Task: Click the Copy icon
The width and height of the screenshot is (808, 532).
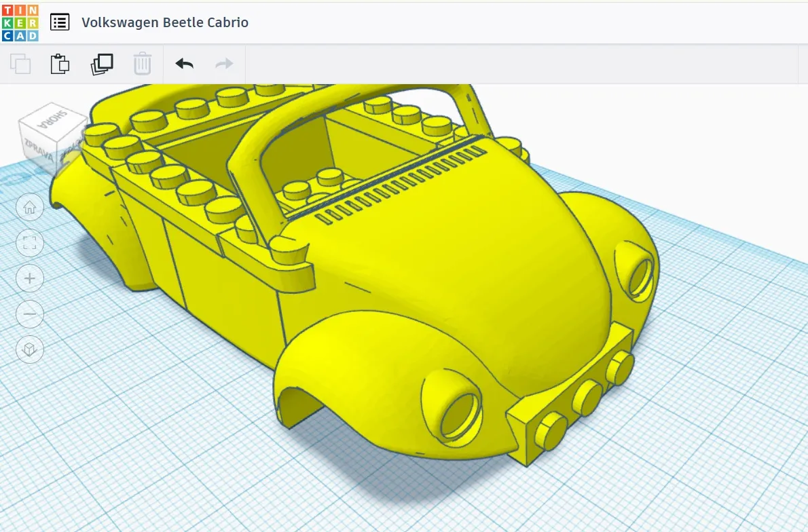Action: [x=20, y=63]
